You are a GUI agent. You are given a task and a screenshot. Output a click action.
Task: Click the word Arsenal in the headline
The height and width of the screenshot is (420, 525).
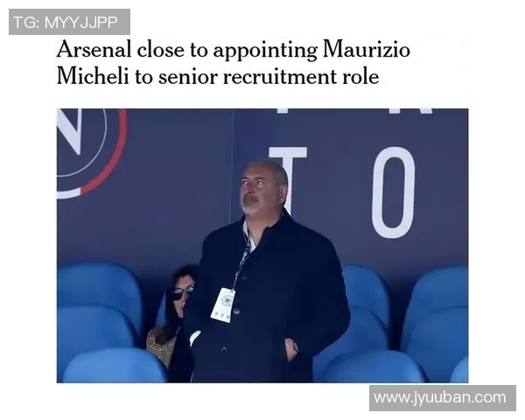click(94, 50)
